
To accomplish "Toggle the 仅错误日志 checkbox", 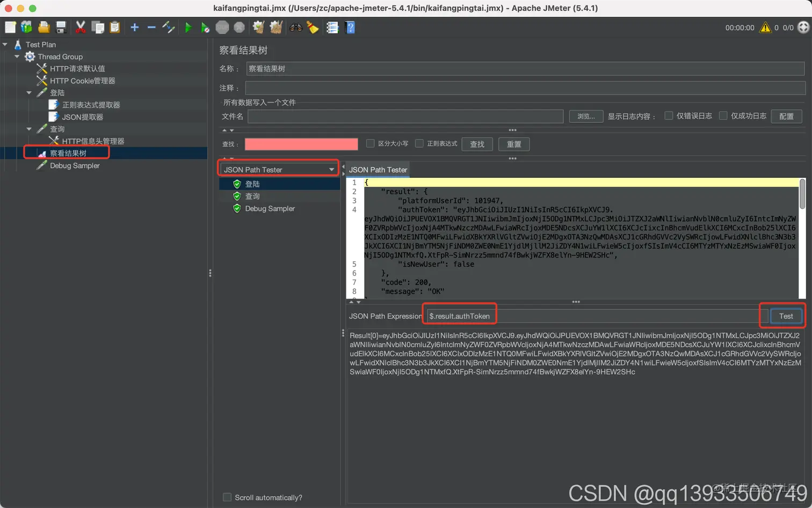I will click(x=669, y=116).
